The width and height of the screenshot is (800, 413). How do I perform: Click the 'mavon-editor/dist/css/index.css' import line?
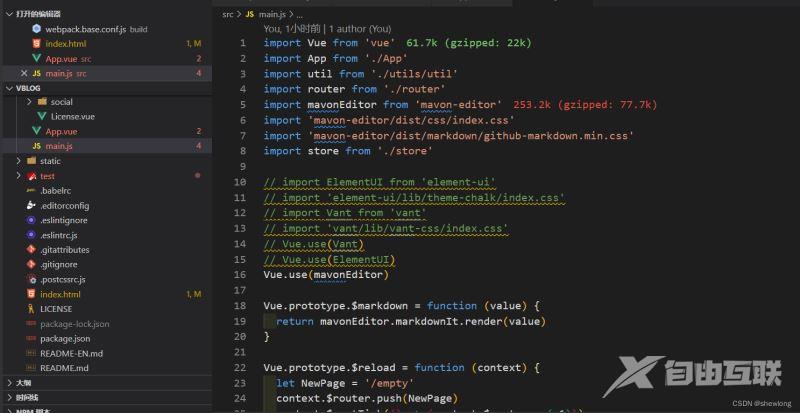389,120
